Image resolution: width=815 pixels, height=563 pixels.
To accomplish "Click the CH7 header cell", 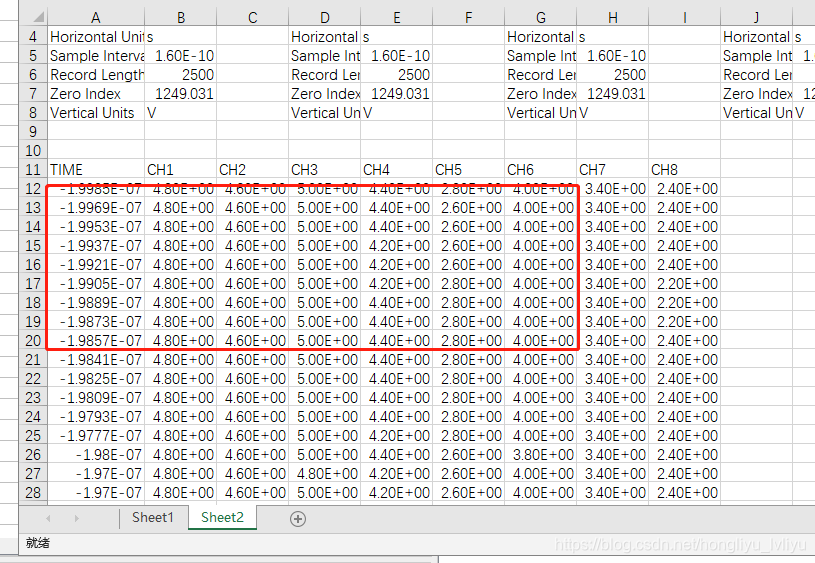I will pyautogui.click(x=612, y=169).
